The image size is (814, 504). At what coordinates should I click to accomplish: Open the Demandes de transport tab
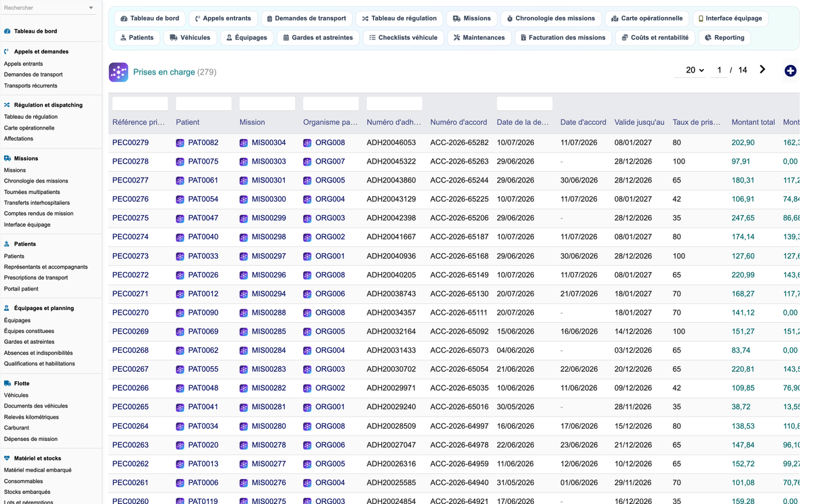tap(306, 18)
